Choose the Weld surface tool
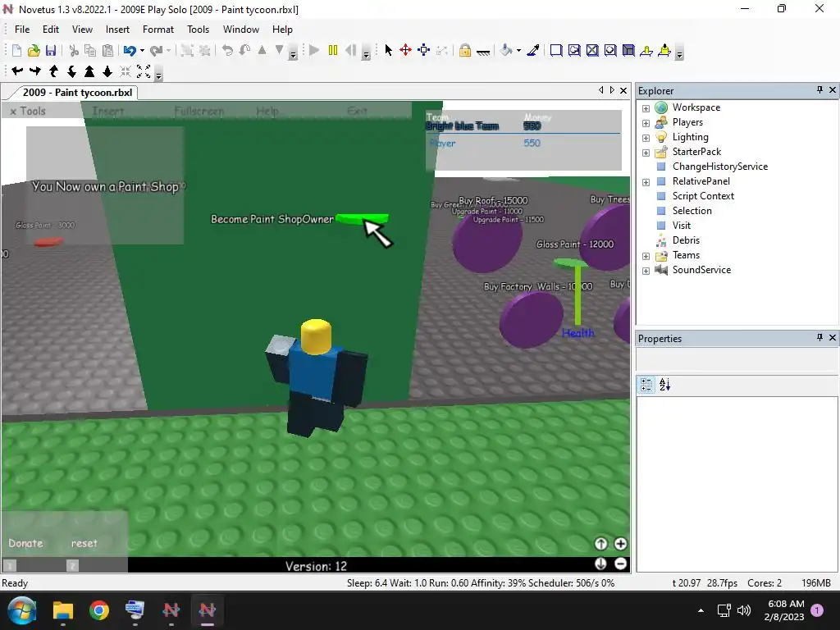The width and height of the screenshot is (840, 630). click(x=592, y=50)
